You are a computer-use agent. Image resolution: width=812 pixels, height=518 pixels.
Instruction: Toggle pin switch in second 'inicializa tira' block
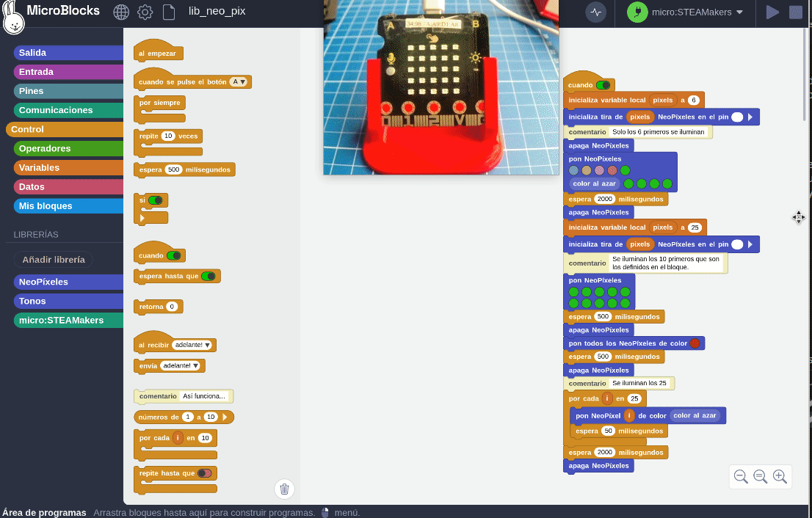tap(737, 244)
